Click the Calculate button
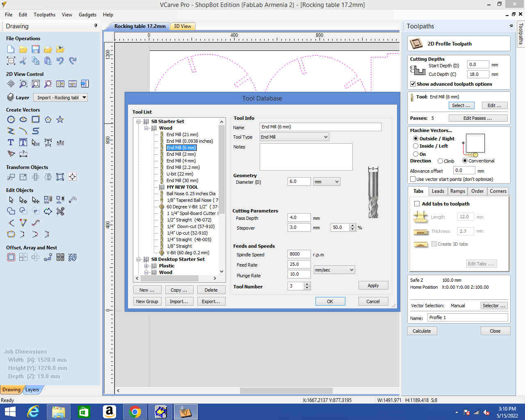This screenshot has width=525, height=420. [422, 331]
